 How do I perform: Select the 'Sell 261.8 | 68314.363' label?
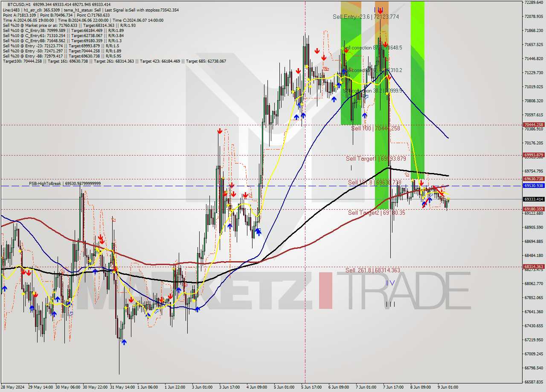coord(373,270)
